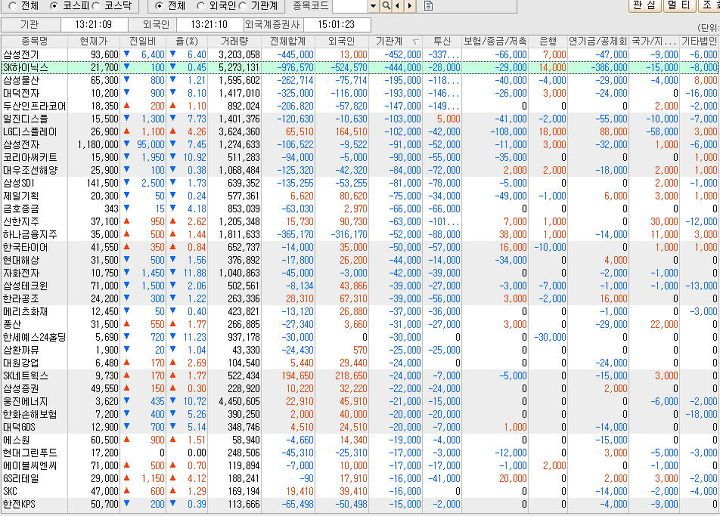Select the 한라공조 stock name

(21, 299)
